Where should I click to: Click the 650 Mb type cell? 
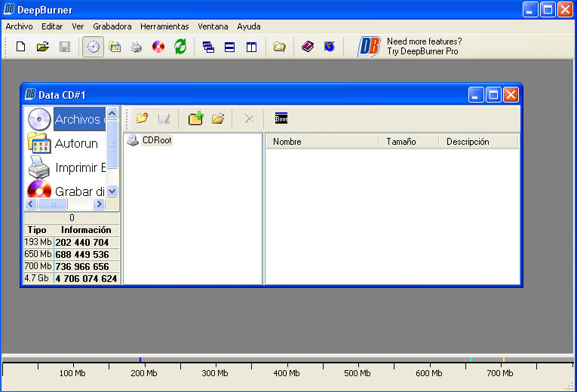pyautogui.click(x=38, y=254)
